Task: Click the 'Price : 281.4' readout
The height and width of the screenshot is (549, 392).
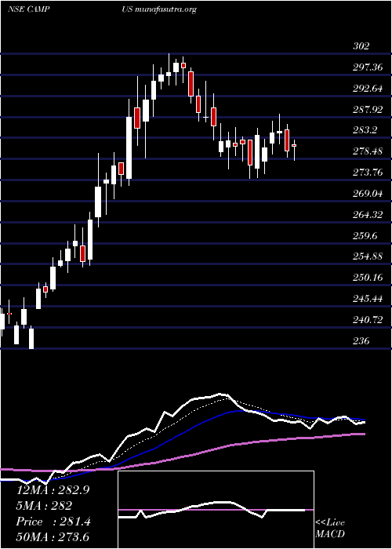Action: [x=53, y=522]
